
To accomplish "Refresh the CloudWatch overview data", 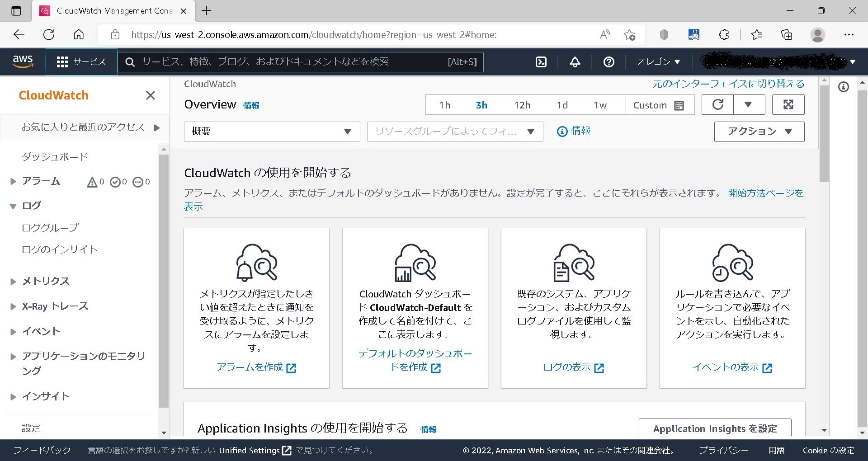I will pyautogui.click(x=717, y=105).
